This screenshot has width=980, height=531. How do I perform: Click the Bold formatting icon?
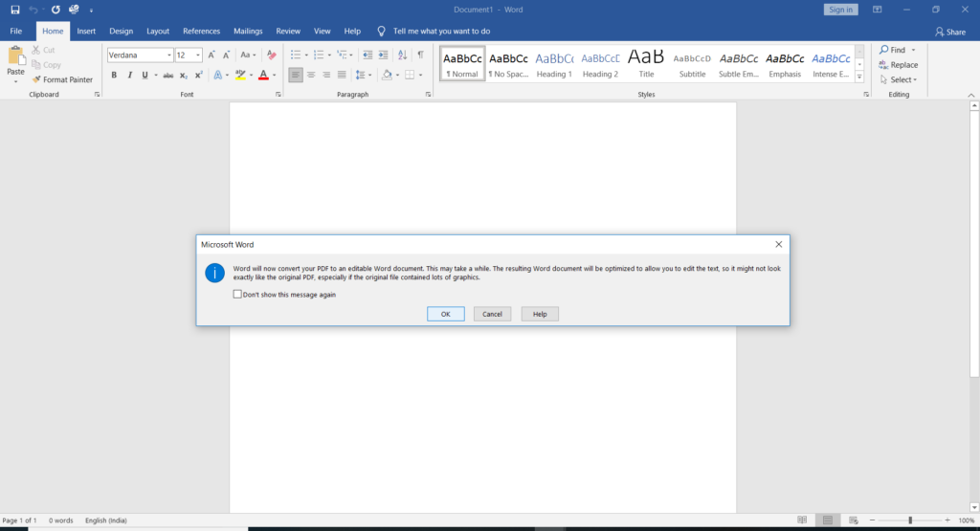click(114, 75)
